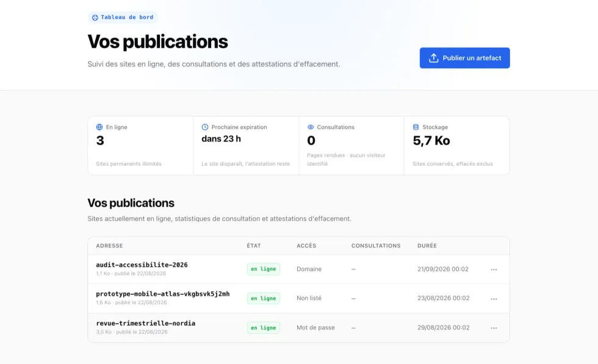Click en ligne badge for revue-trimestrielle-nordia
Screen dimensions: 598x364
264,328
